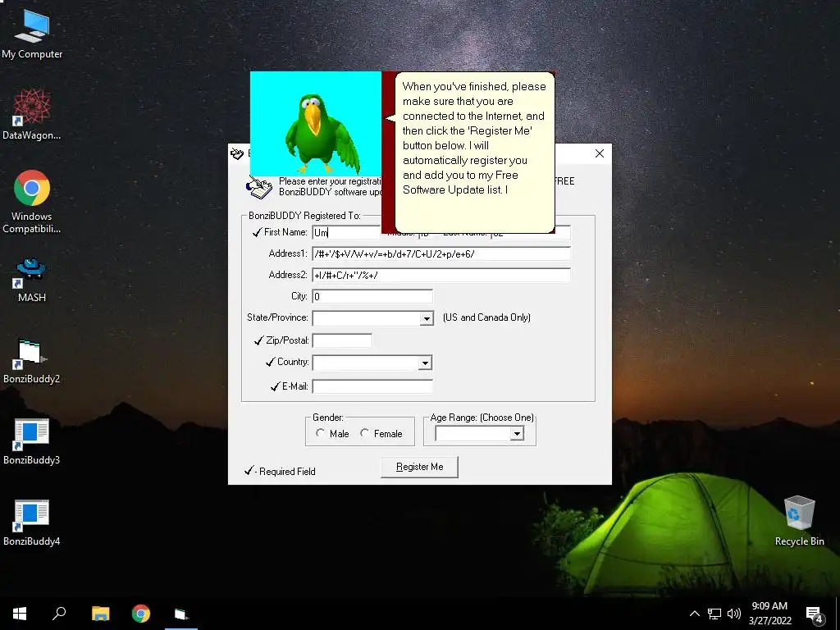Focus the E-Mail field
This screenshot has height=630, width=840.
point(372,386)
